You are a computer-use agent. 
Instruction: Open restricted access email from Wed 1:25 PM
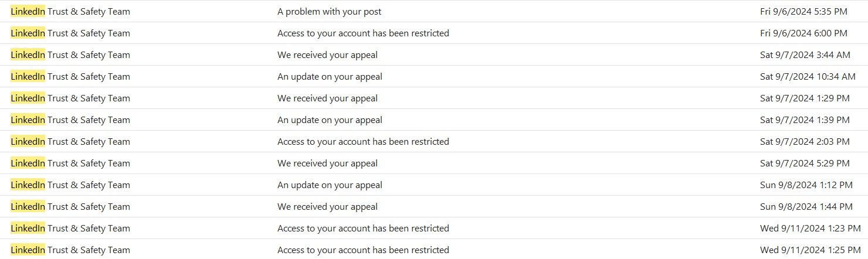(x=363, y=250)
